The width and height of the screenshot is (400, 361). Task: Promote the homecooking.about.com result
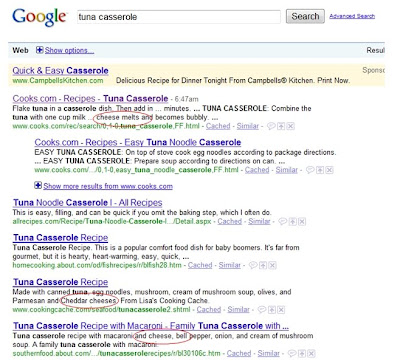[x=263, y=265]
